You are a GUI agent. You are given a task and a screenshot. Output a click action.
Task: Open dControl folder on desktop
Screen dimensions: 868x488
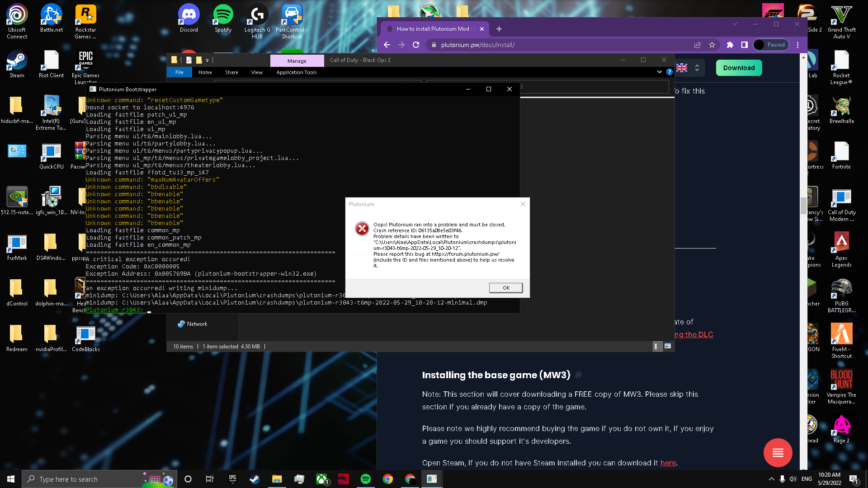click(17, 292)
